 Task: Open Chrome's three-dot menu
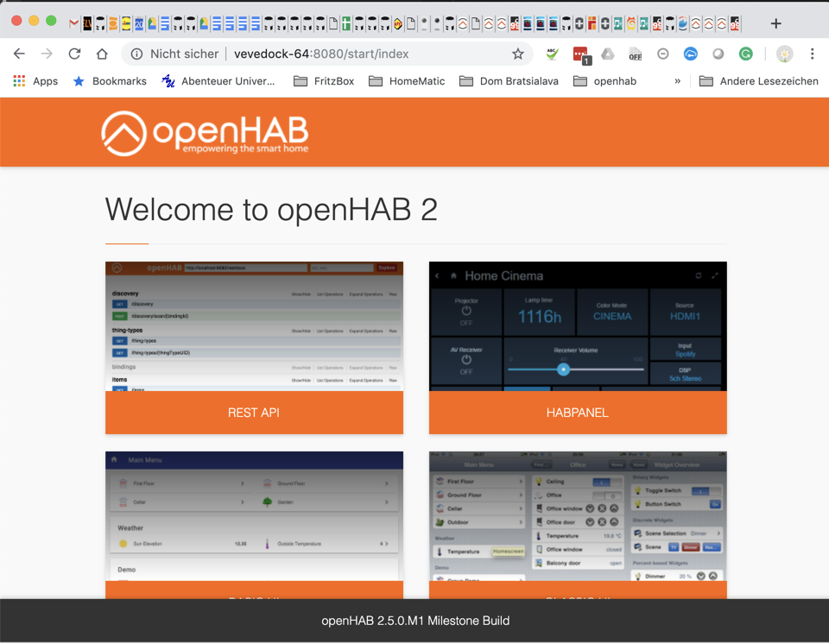(812, 54)
